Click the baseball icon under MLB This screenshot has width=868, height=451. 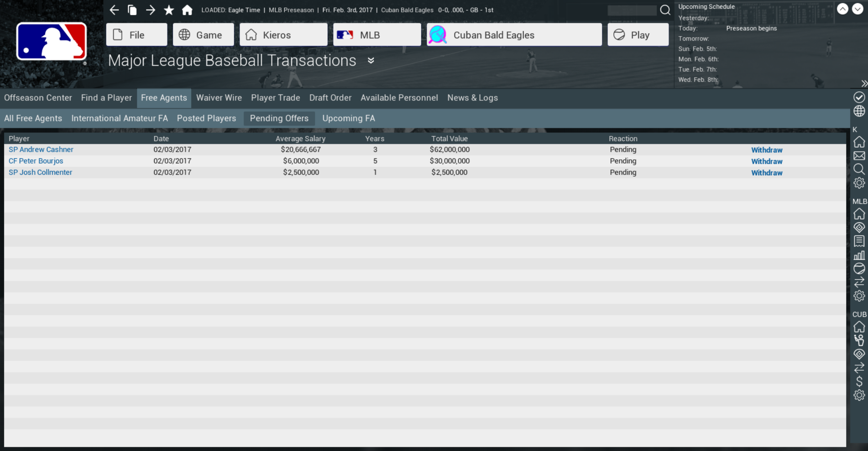[x=859, y=268]
